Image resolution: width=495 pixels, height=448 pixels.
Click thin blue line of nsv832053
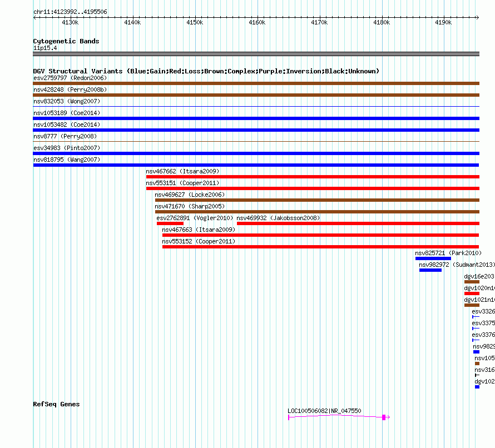point(256,107)
